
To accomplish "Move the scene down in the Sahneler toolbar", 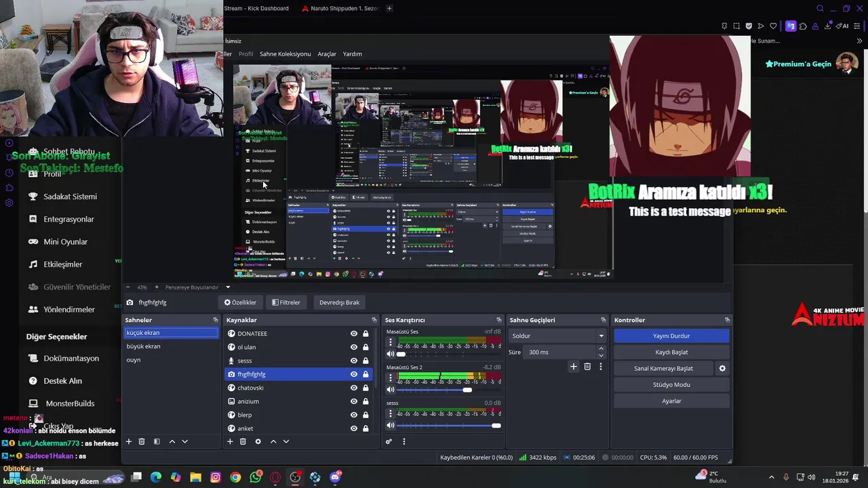I will pos(184,441).
